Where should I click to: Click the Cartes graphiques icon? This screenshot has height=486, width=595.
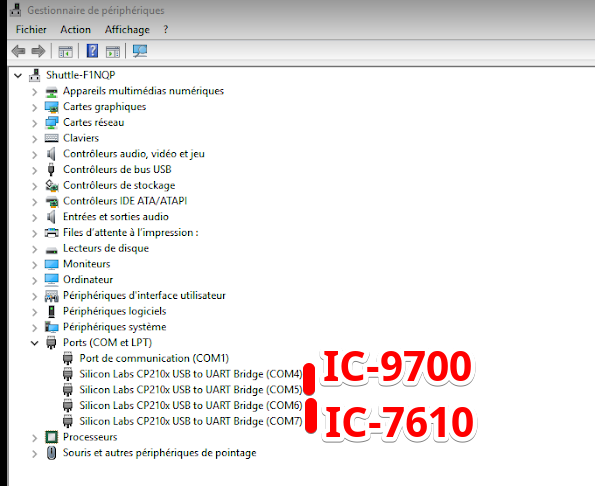point(51,107)
